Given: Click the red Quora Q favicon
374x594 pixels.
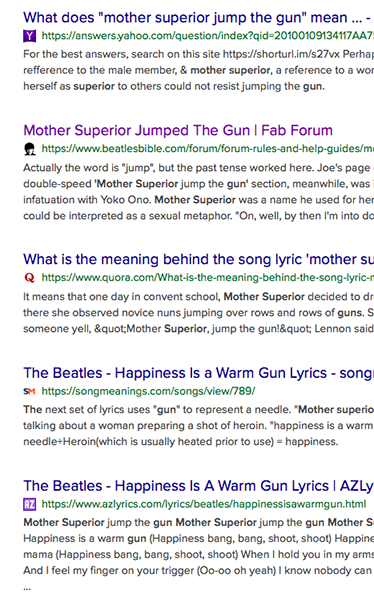Looking at the screenshot, I should 30,278.
